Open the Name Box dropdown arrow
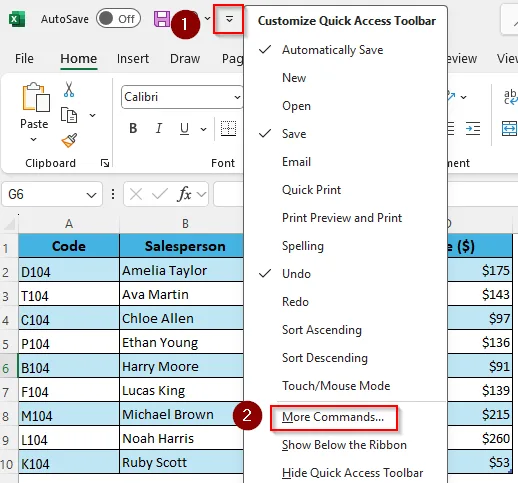518x483 pixels. [91, 195]
